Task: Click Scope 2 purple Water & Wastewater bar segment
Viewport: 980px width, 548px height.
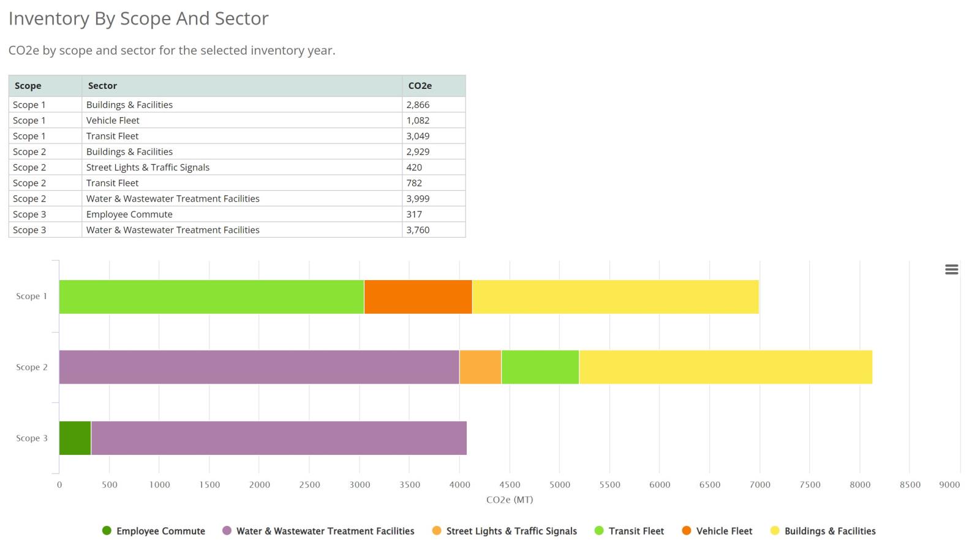Action: tap(259, 367)
